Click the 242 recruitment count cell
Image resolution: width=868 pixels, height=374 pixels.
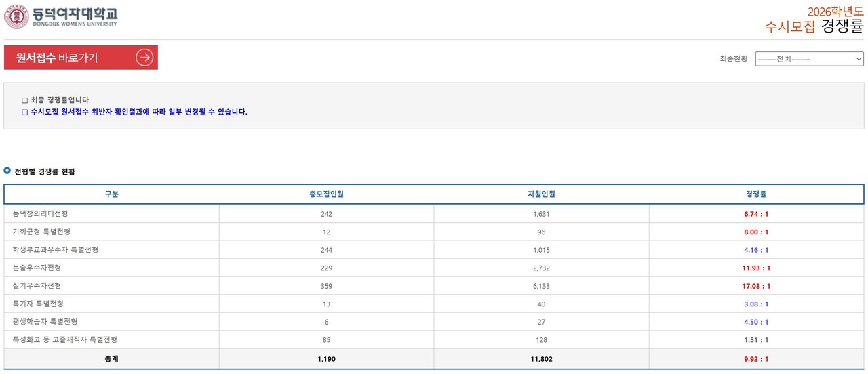coord(326,214)
